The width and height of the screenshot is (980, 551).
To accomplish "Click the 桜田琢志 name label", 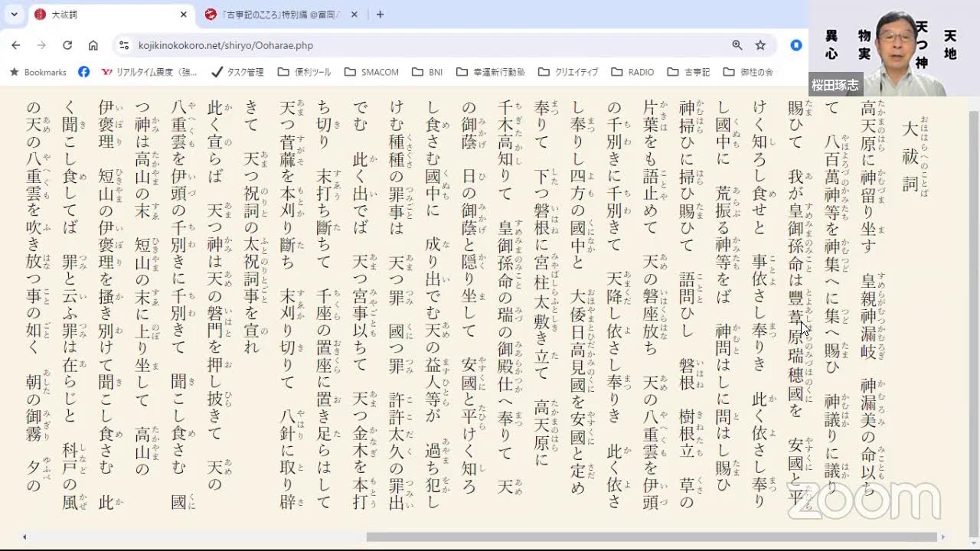I will (x=836, y=85).
